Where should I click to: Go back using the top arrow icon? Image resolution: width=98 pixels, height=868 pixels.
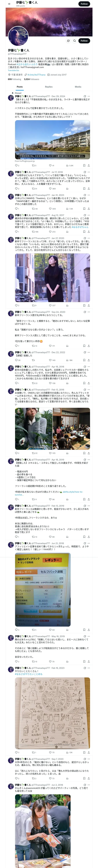point(9,4)
